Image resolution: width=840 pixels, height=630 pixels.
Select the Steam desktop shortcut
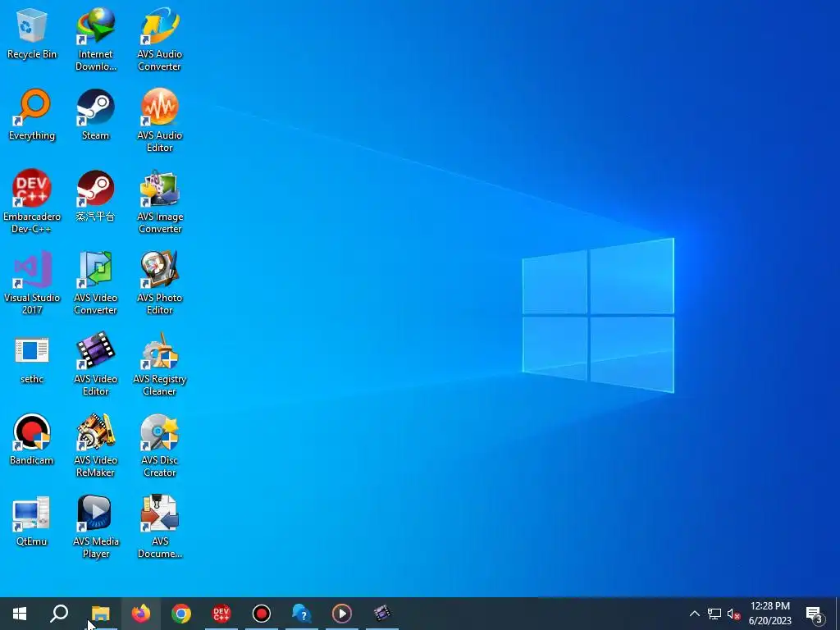pos(95,115)
